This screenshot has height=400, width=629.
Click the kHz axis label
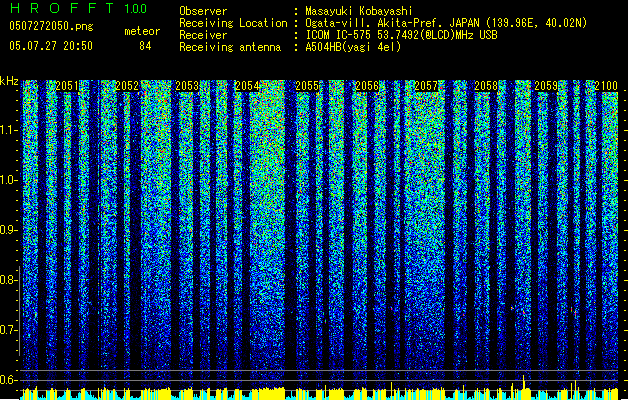tap(9, 81)
